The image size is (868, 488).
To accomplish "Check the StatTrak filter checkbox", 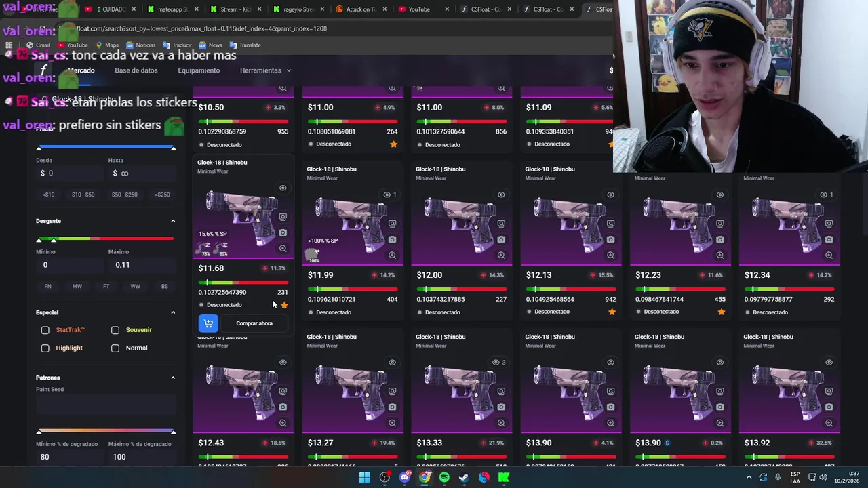I will click(x=45, y=330).
